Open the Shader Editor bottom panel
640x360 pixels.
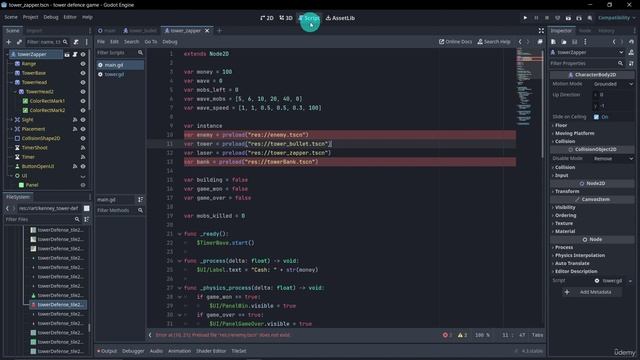[x=211, y=351]
